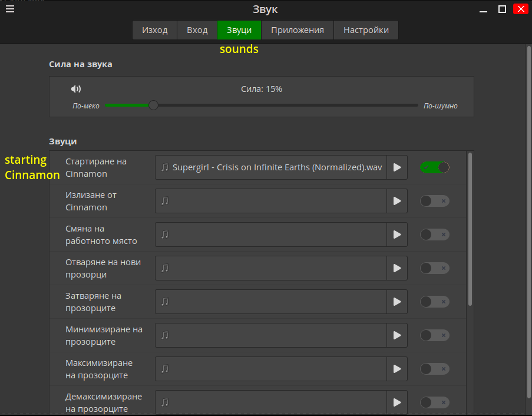Disable the Стартиране на Cinnamon sound toggle
This screenshot has height=416, width=532.
point(435,167)
